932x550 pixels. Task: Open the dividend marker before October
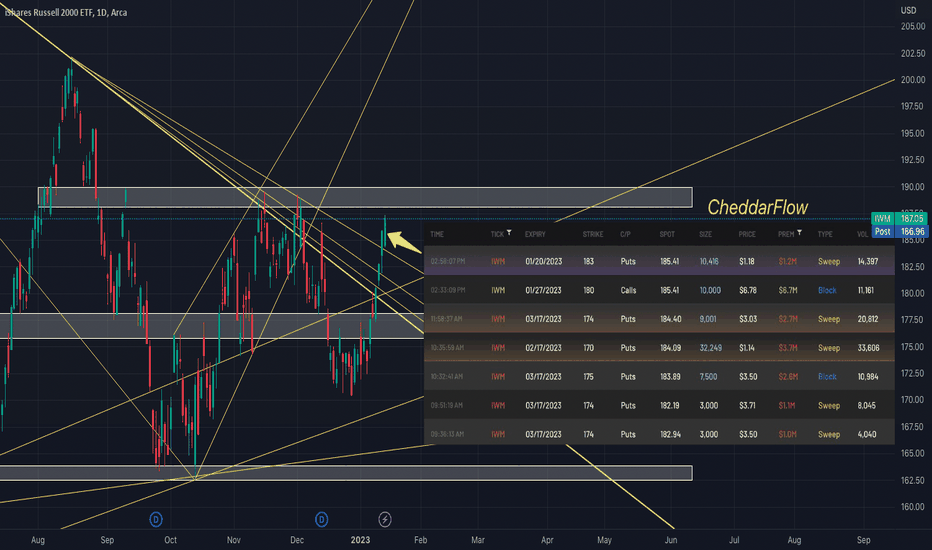pyautogui.click(x=156, y=520)
